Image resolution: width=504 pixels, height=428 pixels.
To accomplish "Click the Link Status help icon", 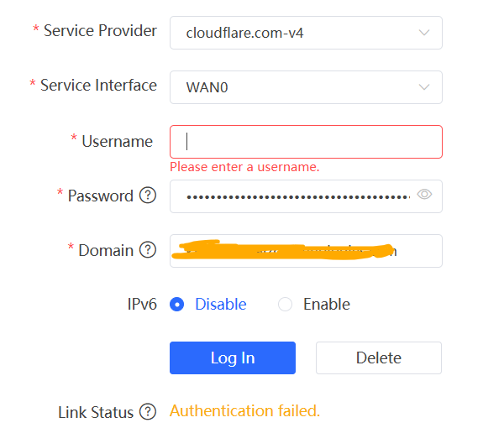I will (x=148, y=411).
